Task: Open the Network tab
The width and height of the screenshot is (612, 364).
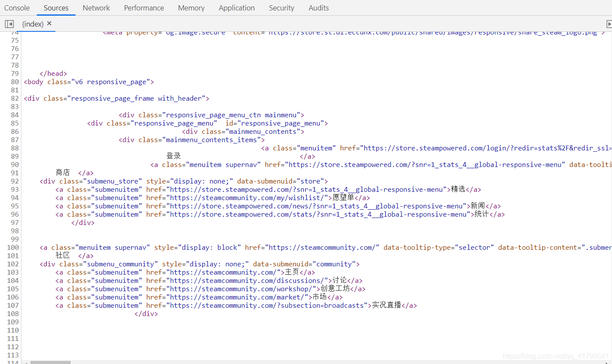Action: (x=96, y=8)
